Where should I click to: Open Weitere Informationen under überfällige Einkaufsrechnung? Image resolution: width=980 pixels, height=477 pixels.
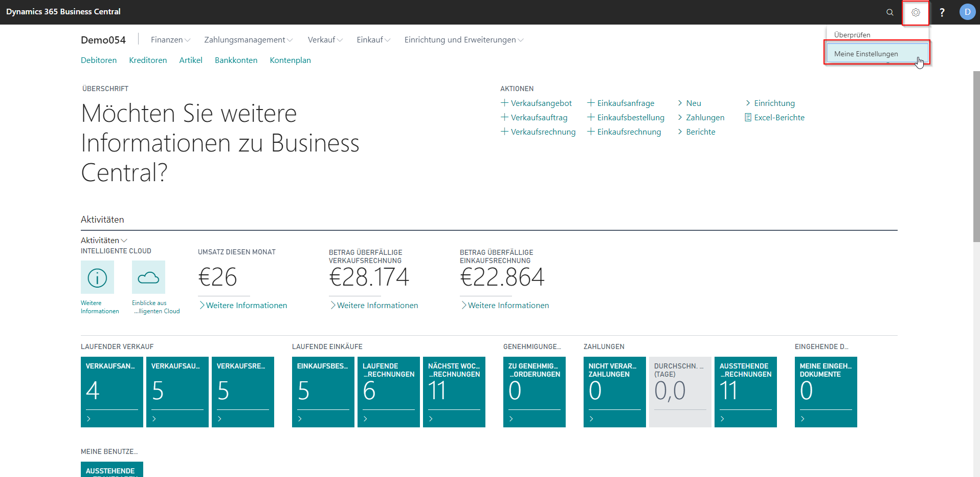pos(505,305)
